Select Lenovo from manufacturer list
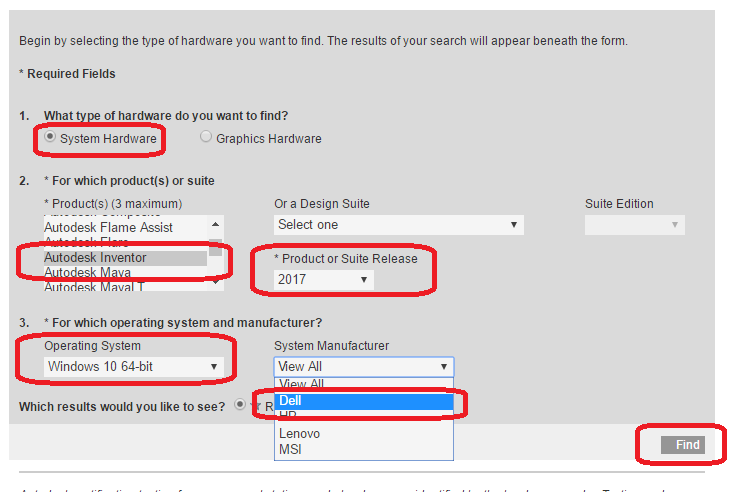The image size is (735, 492). click(x=364, y=433)
